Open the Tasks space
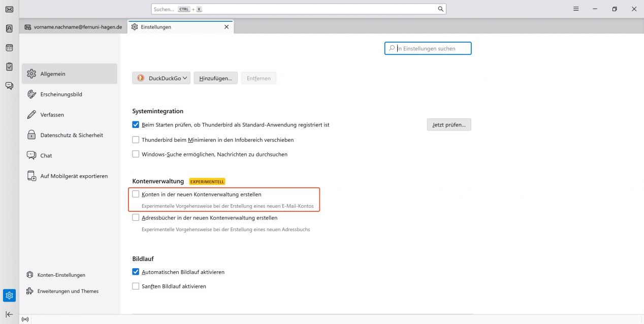This screenshot has height=324, width=644. tap(9, 66)
